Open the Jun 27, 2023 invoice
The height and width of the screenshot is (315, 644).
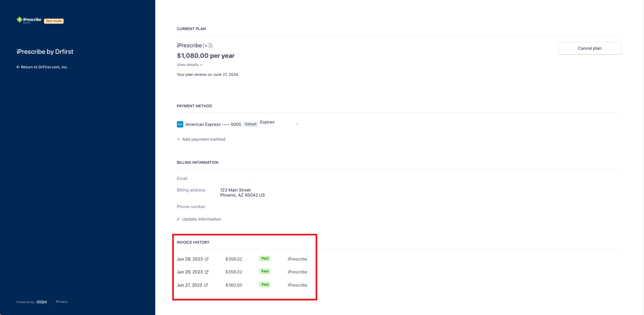point(189,285)
